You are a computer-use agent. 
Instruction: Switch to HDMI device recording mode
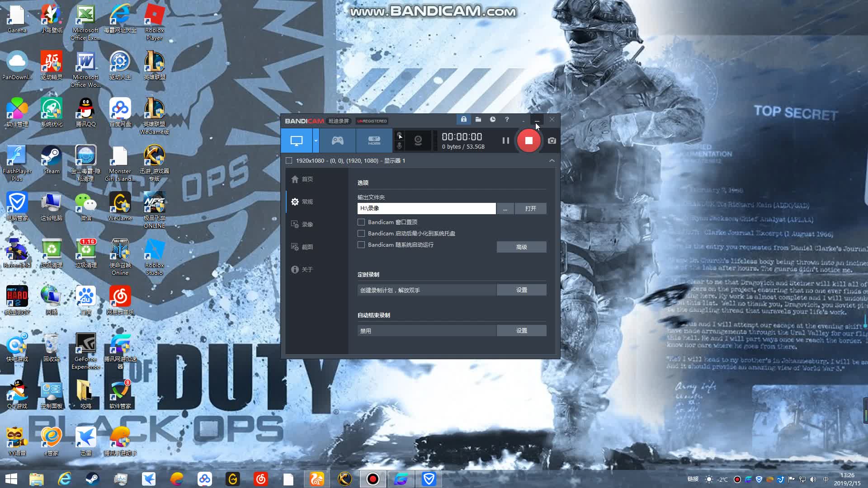coord(374,141)
